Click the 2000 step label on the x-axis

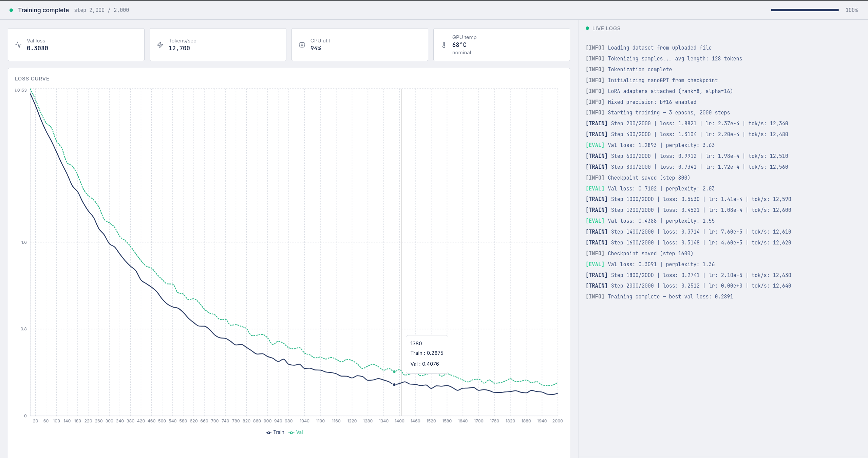(x=557, y=421)
